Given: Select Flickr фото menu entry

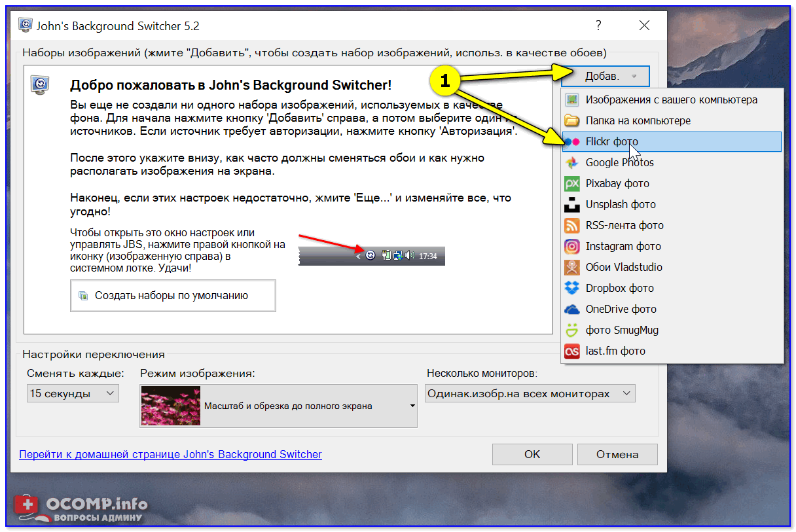Looking at the screenshot, I should coord(672,141).
